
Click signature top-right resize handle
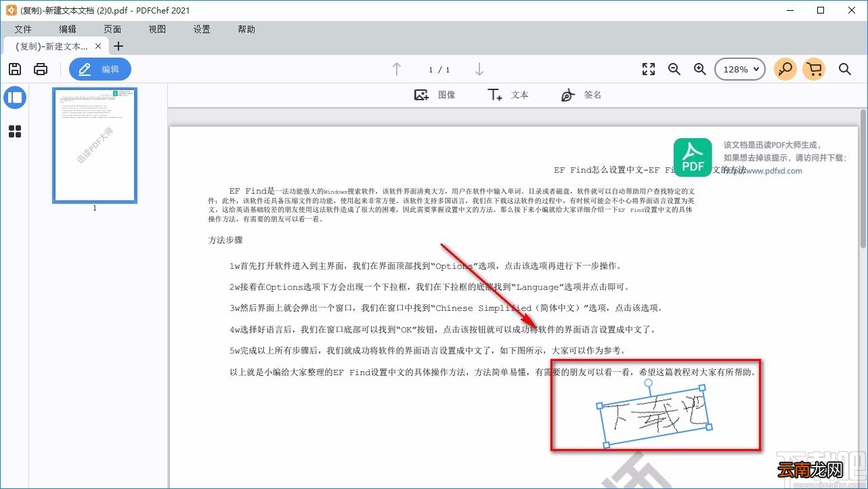(x=702, y=388)
